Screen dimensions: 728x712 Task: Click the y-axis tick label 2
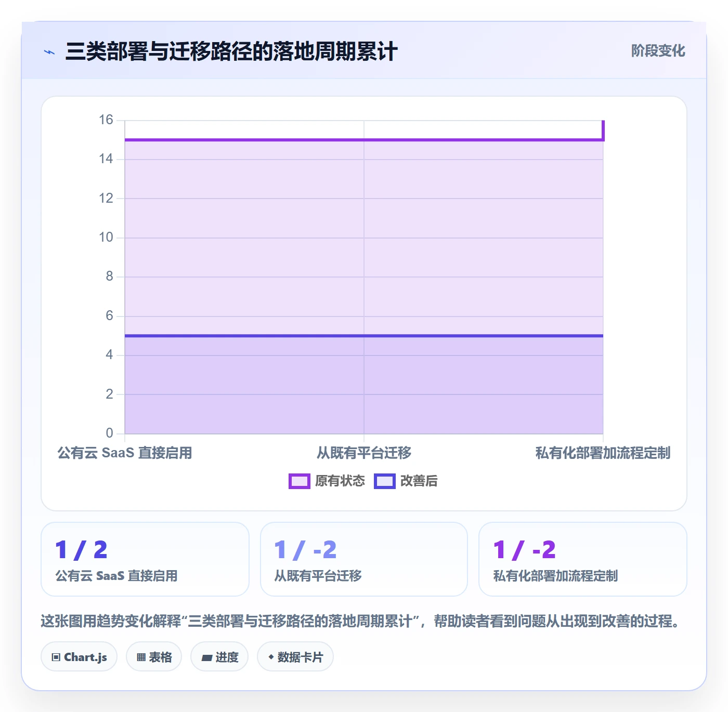pos(109,394)
